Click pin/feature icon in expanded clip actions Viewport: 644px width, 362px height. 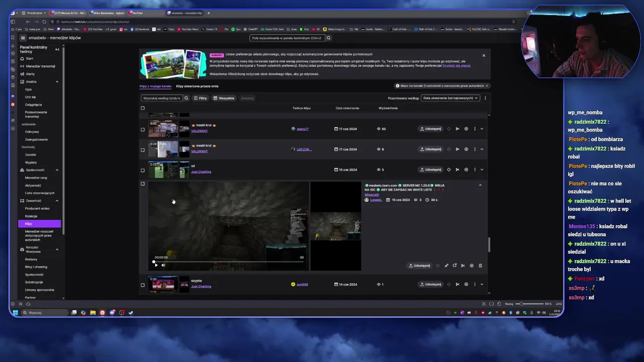click(446, 265)
